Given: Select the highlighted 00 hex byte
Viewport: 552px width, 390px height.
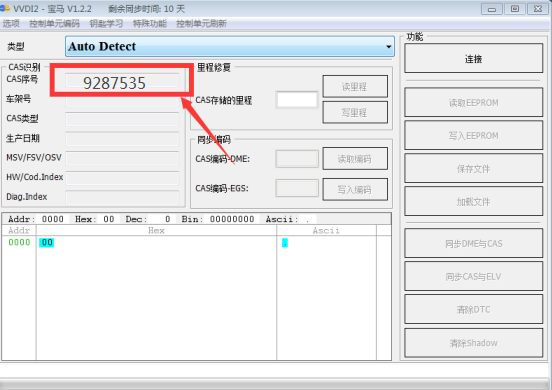Looking at the screenshot, I should [47, 242].
